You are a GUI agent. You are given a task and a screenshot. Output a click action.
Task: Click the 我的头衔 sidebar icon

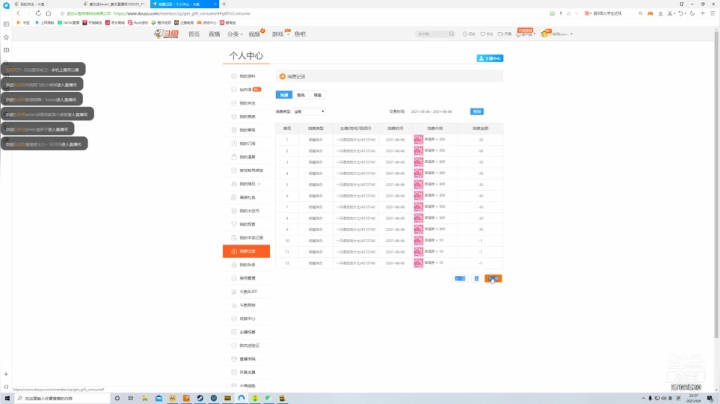coord(234,264)
